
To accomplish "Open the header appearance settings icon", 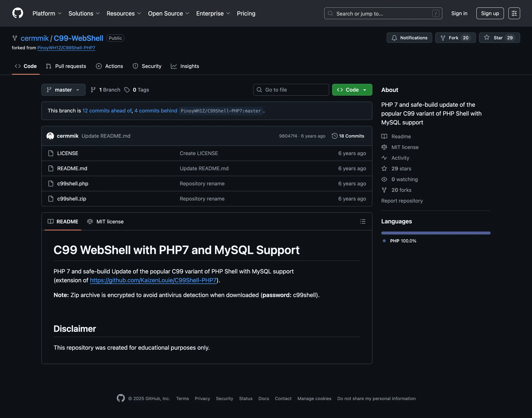I will [514, 13].
